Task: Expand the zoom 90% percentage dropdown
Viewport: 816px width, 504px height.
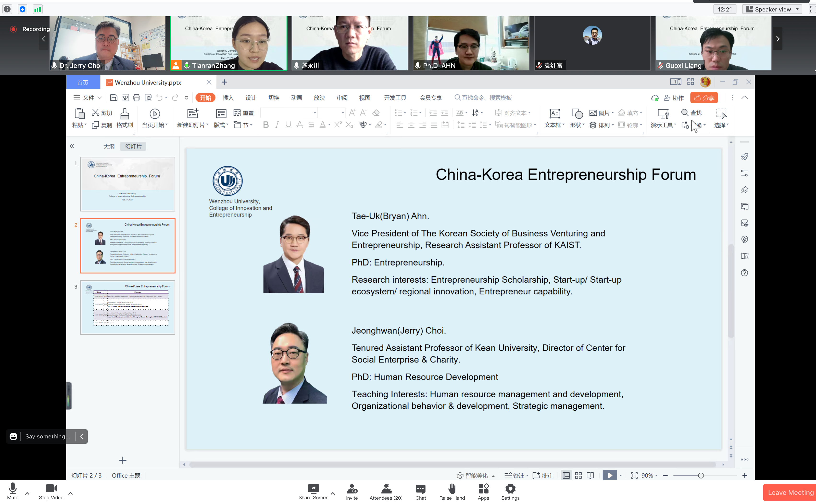Action: coord(656,476)
